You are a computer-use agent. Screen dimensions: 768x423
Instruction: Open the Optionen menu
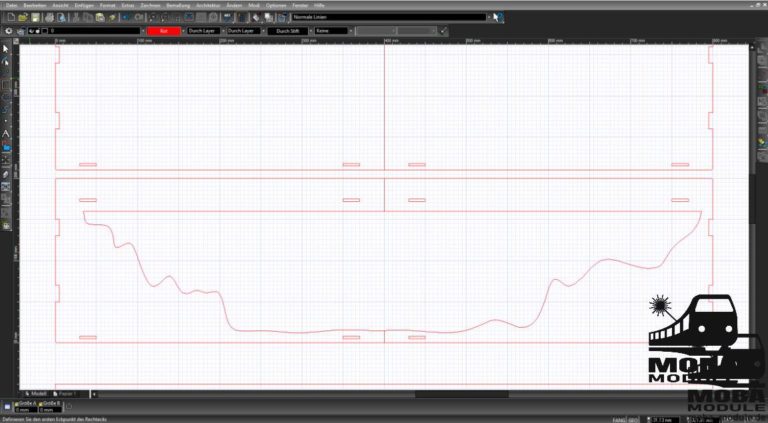click(276, 5)
